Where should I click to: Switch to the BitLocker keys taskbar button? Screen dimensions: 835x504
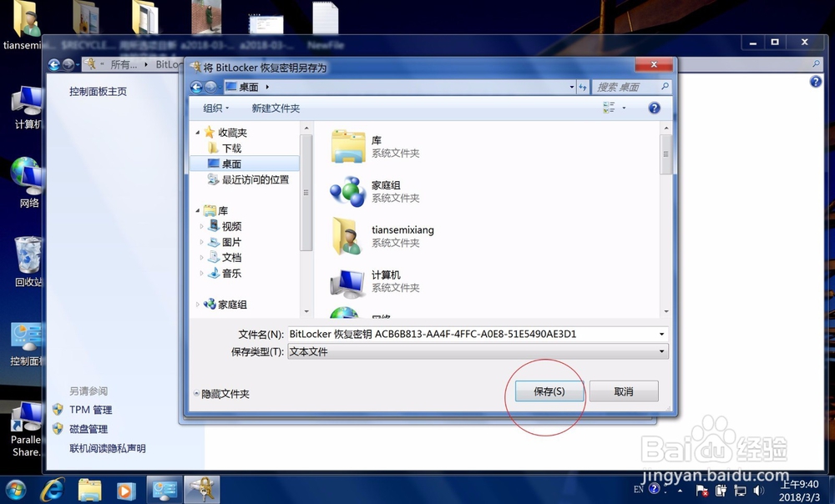coord(201,489)
